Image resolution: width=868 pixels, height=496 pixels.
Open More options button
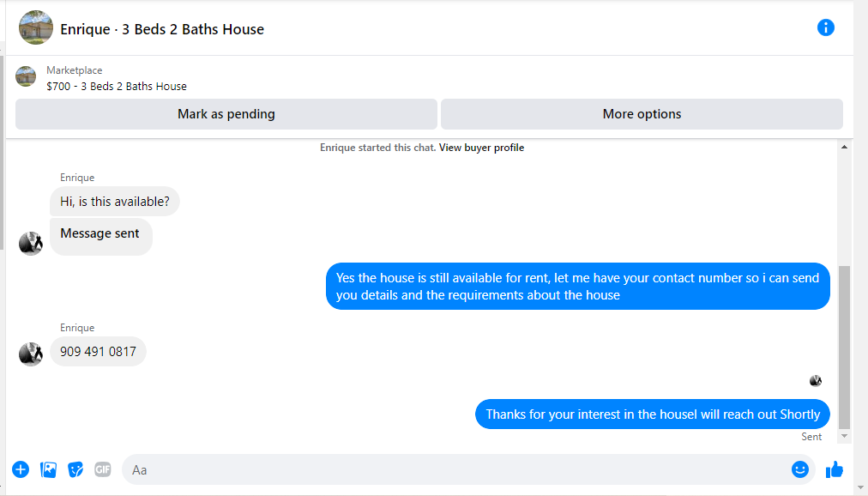click(x=642, y=114)
